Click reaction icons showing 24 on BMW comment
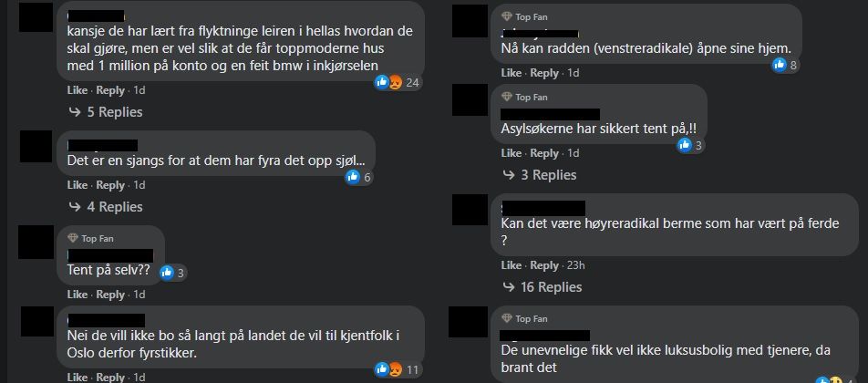Screen dimensions: 868x383 tap(388, 82)
